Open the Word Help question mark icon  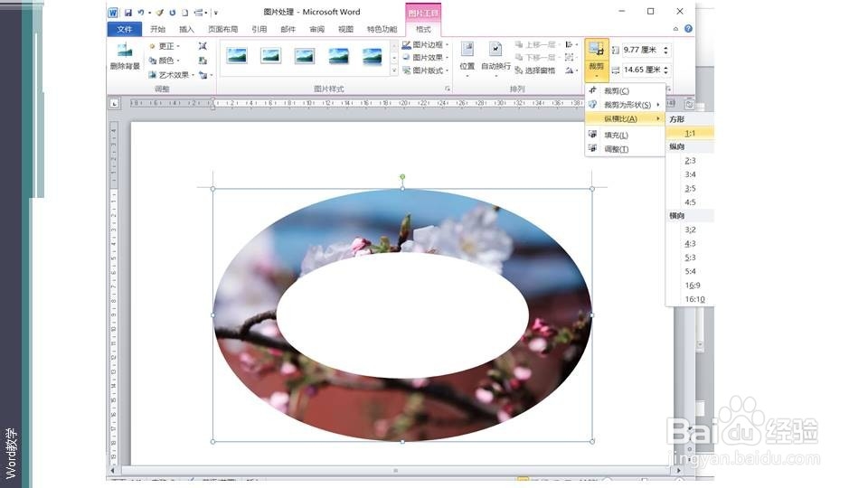pos(688,29)
